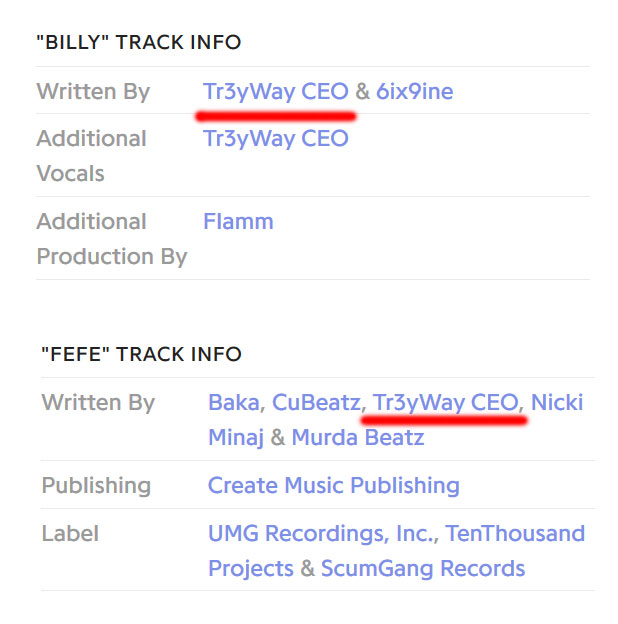Open the 6ix9ine writer link
Image resolution: width=618 pixels, height=624 pixels.
[414, 92]
